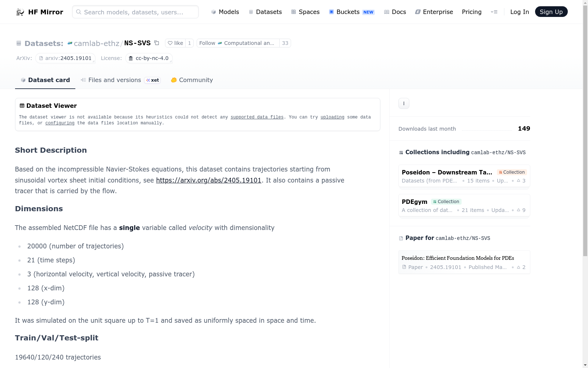Click the Sign Up button
Screen dimensions: 588x368
pyautogui.click(x=551, y=12)
